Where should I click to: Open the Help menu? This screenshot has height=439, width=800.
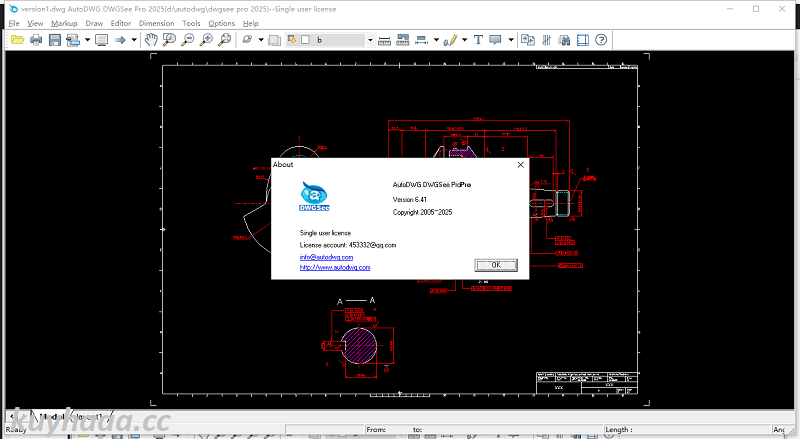pyautogui.click(x=251, y=23)
